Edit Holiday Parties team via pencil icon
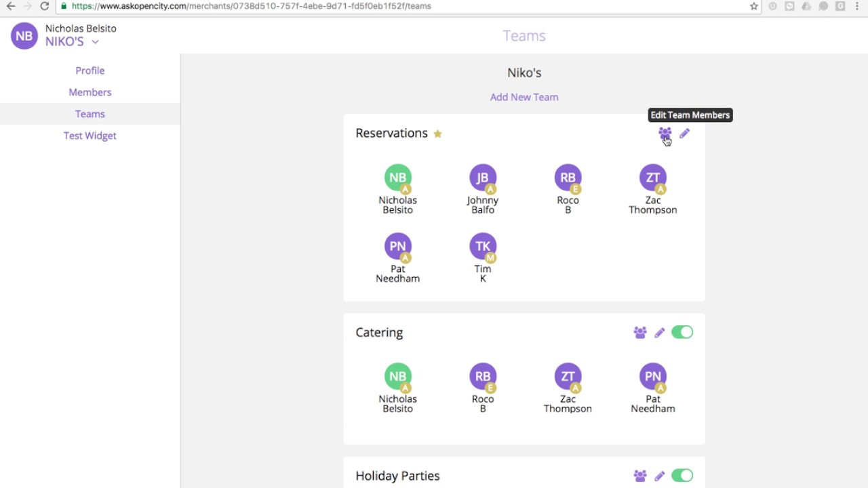 coord(659,476)
